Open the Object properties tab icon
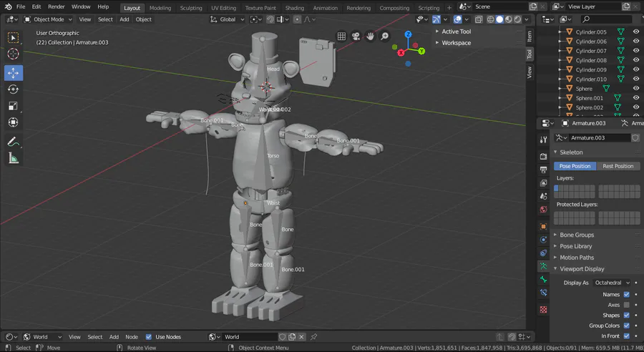Viewport: 644px width, 352px height. (x=543, y=226)
